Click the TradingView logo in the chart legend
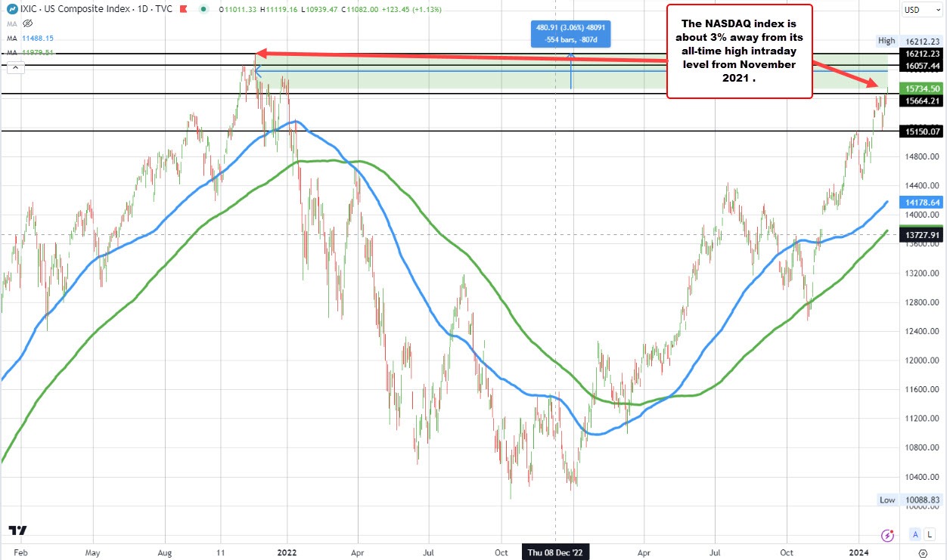Image resolution: width=947 pixels, height=560 pixels. [x=11, y=9]
